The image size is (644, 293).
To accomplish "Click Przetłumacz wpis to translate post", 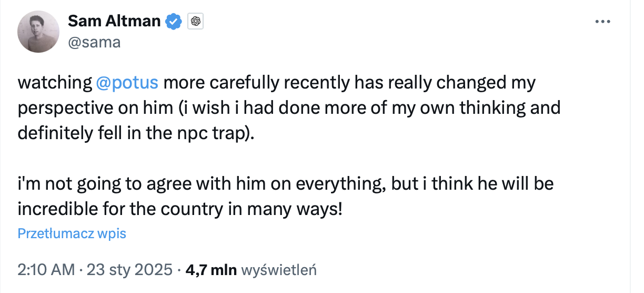I will (72, 233).
